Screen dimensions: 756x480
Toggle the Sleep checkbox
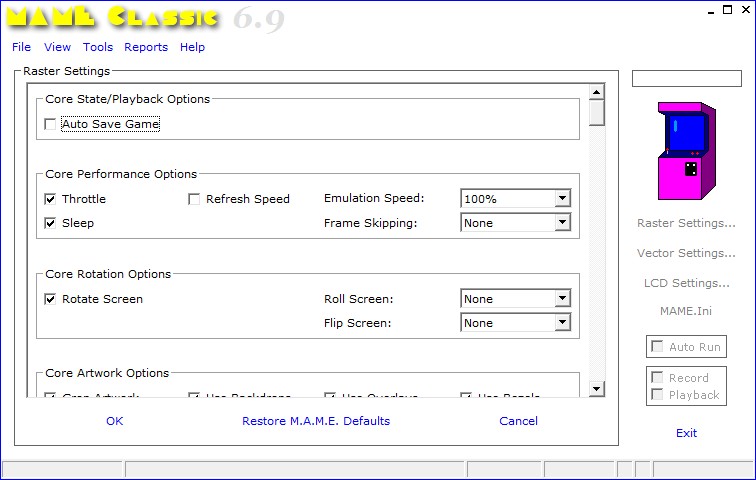(50, 223)
